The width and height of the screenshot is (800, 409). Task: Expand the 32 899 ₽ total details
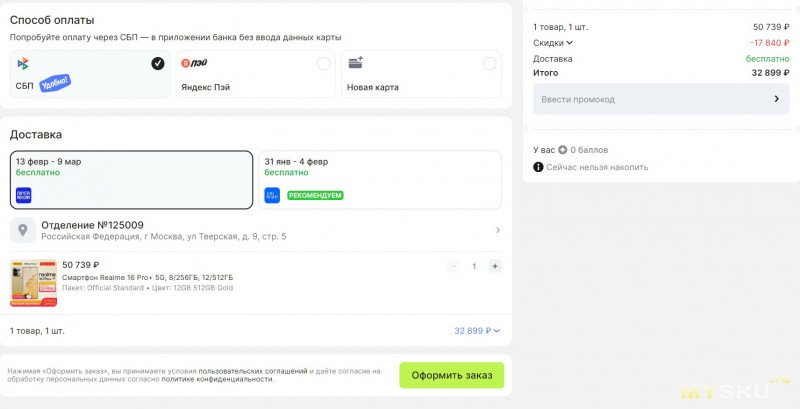tap(477, 331)
